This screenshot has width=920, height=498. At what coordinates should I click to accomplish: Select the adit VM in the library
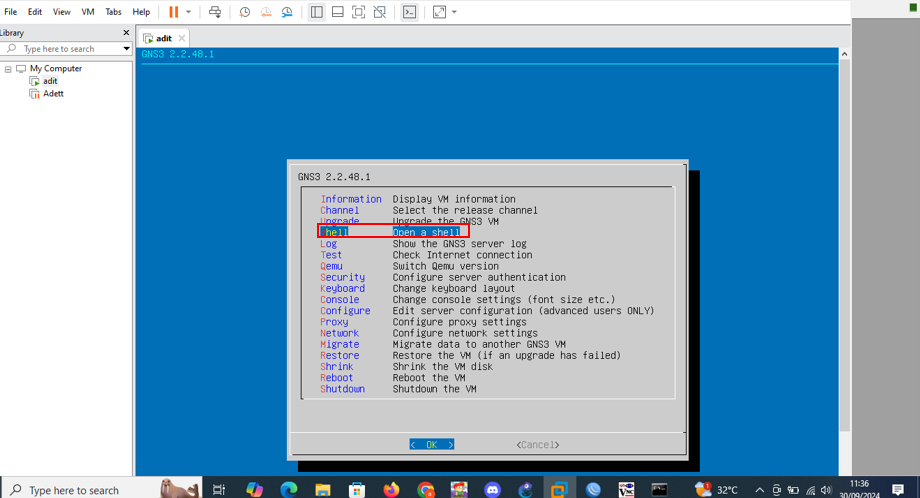pos(50,81)
